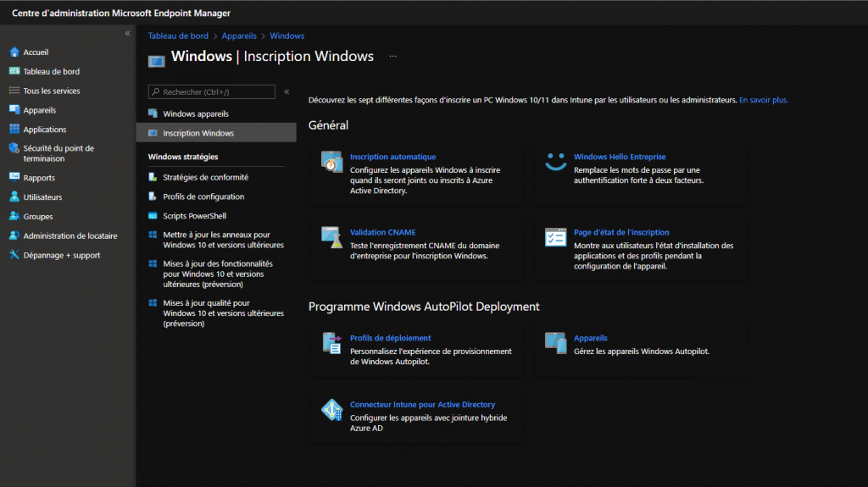Click the Autopilot Appareils tile icon
This screenshot has width=868, height=487.
coord(555,342)
